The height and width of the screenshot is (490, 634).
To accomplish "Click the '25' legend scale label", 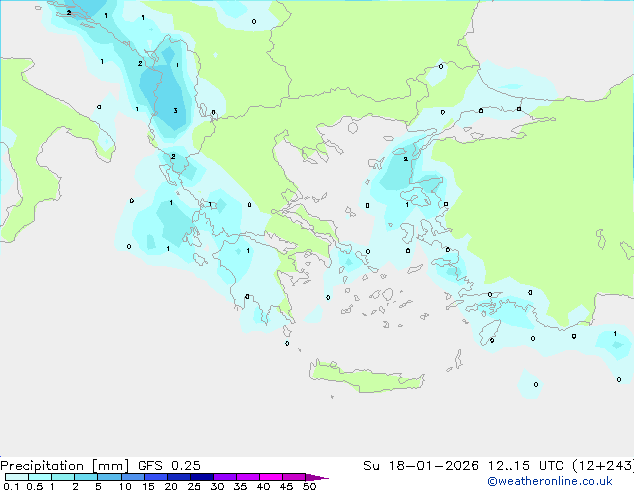I will (194, 486).
